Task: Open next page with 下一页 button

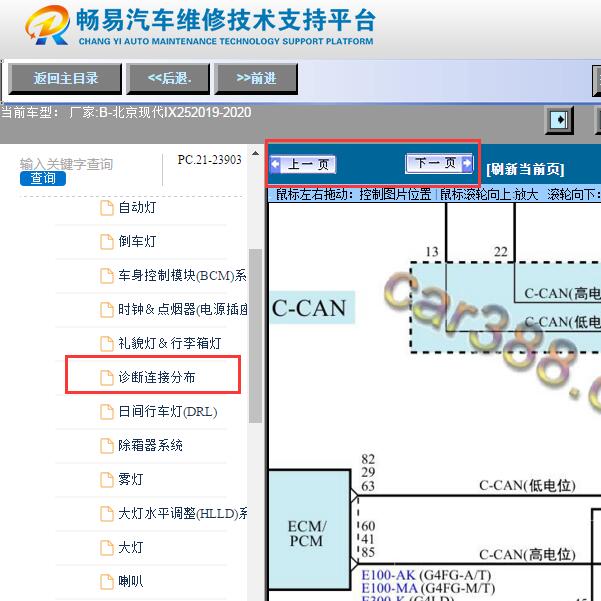Action: point(439,163)
